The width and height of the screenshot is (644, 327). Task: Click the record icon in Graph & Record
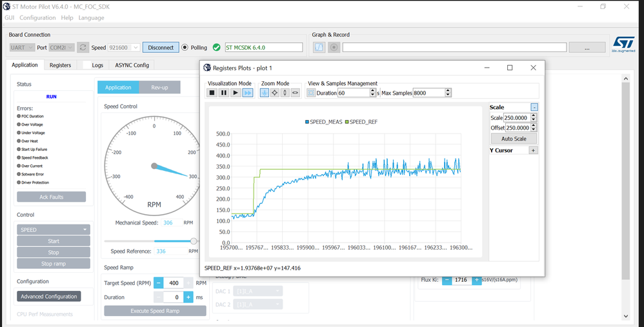(334, 48)
